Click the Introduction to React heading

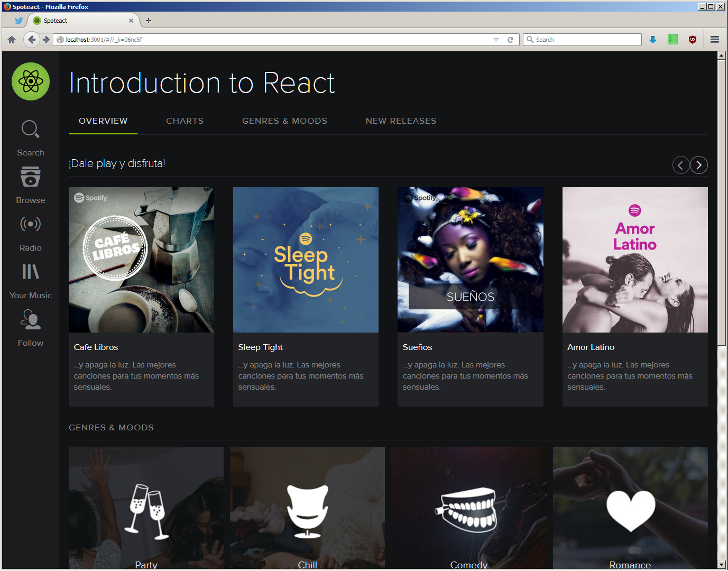pyautogui.click(x=202, y=83)
